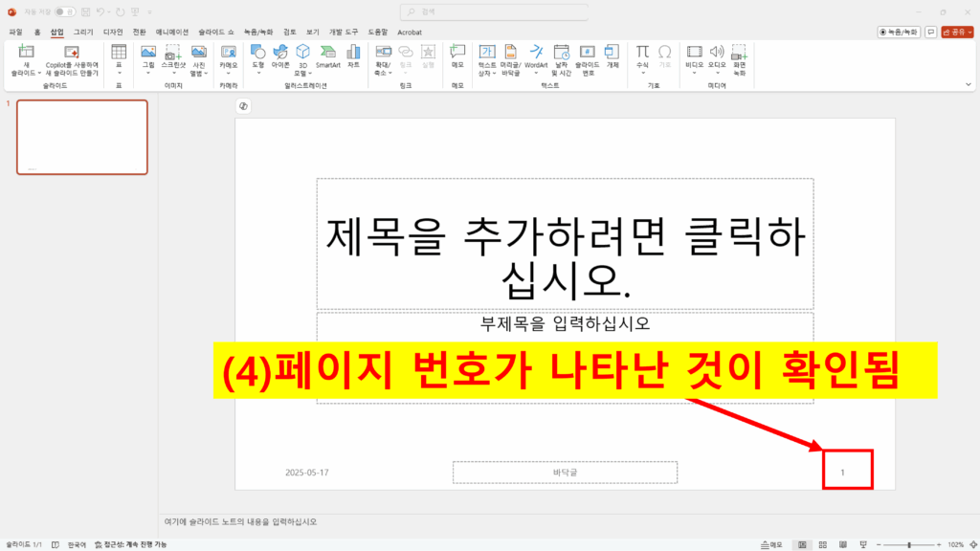The width and height of the screenshot is (980, 551).
Task: Insert Audio (오디오)
Action: coord(717,60)
